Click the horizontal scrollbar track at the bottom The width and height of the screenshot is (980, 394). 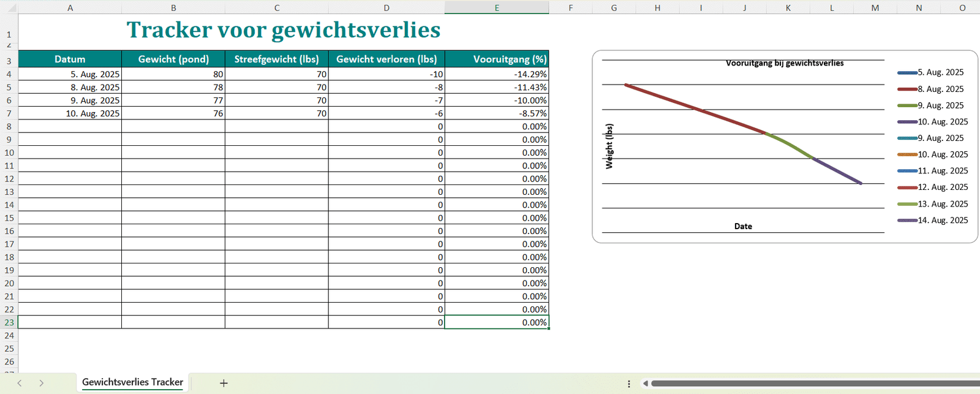pyautogui.click(x=815, y=384)
